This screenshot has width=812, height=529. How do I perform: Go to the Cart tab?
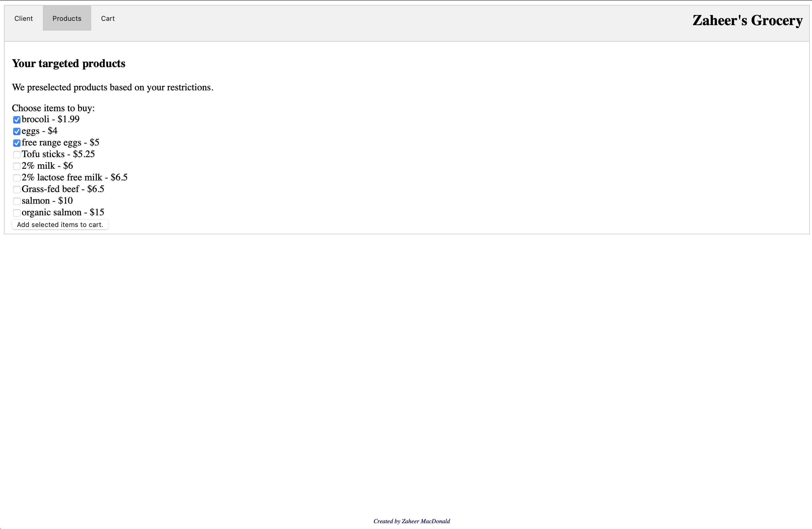click(x=108, y=18)
